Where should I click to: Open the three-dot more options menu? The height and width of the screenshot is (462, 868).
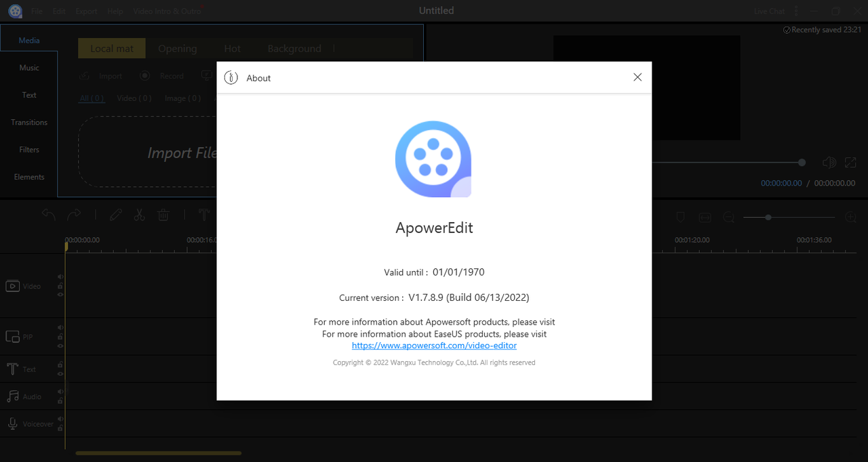796,12
